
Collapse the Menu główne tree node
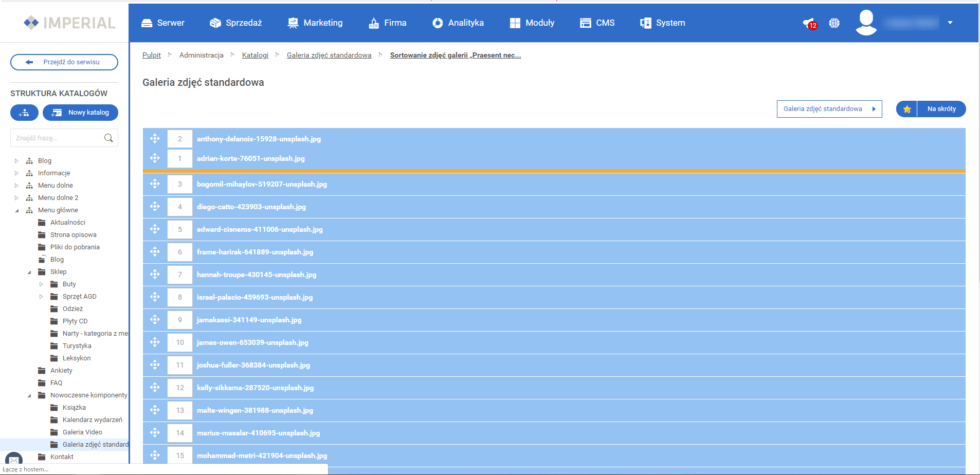(16, 210)
